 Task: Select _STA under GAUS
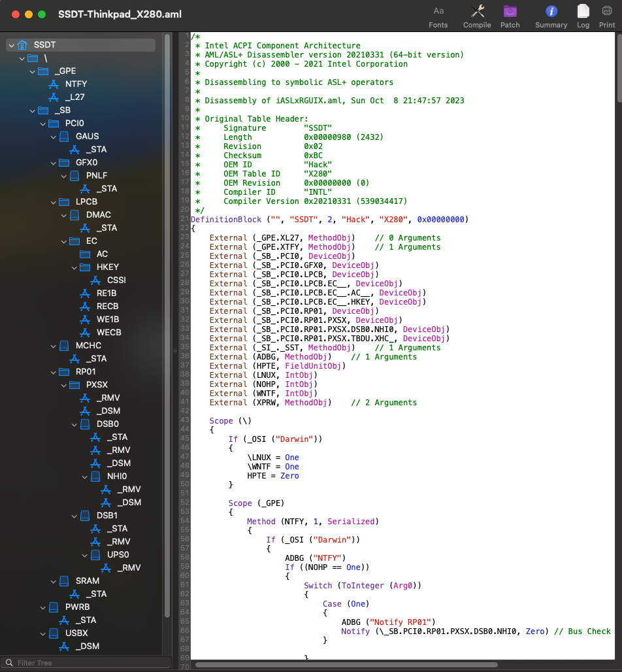coord(96,150)
